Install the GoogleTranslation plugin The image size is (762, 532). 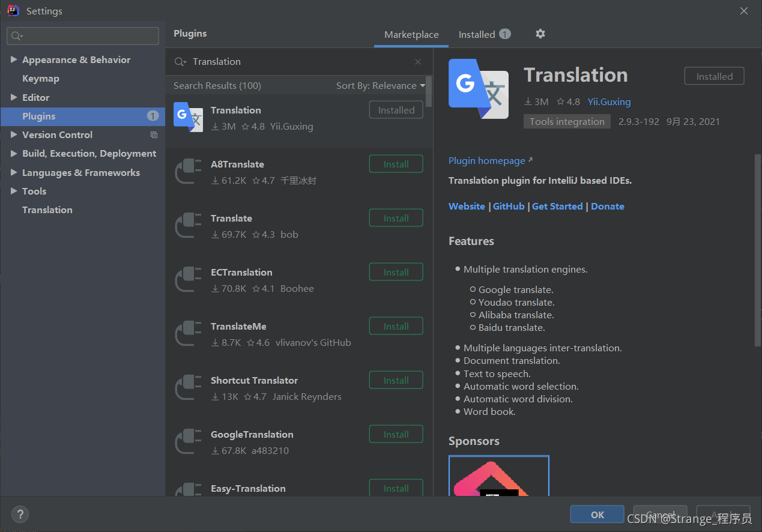tap(396, 434)
